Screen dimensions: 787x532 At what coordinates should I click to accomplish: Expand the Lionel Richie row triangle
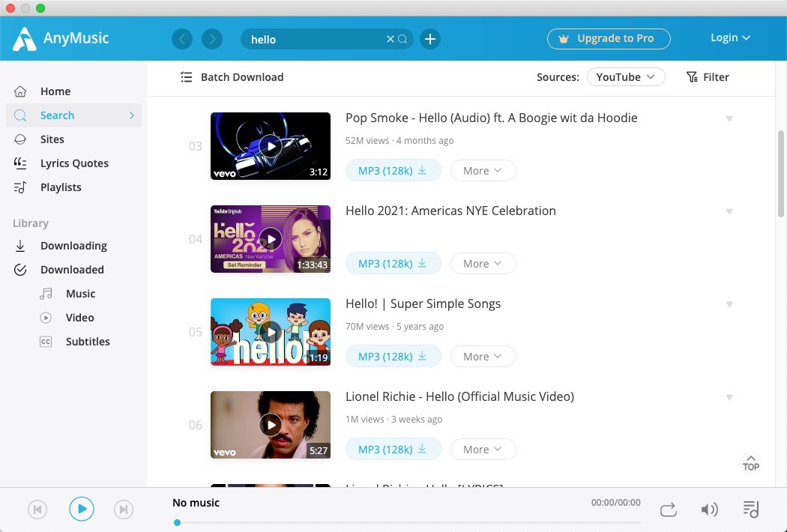729,397
